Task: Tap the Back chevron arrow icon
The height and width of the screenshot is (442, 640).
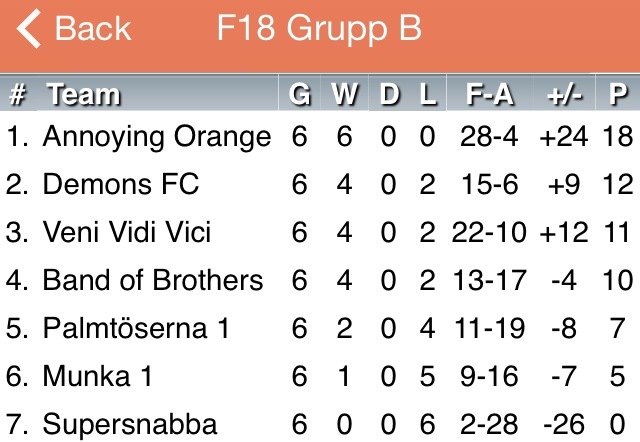Action: (29, 29)
